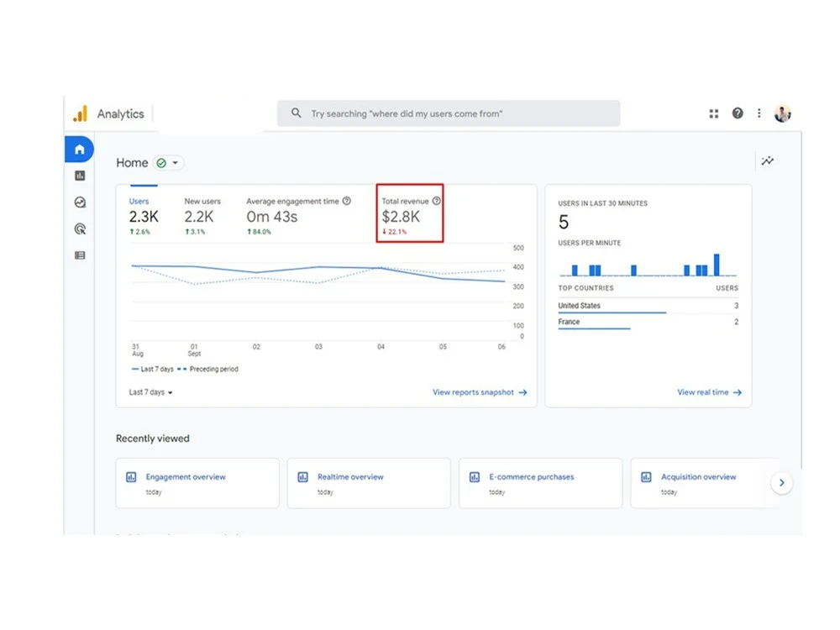Select the Reports icon in the left sidebar
Screen dimensions: 840x630
79,175
